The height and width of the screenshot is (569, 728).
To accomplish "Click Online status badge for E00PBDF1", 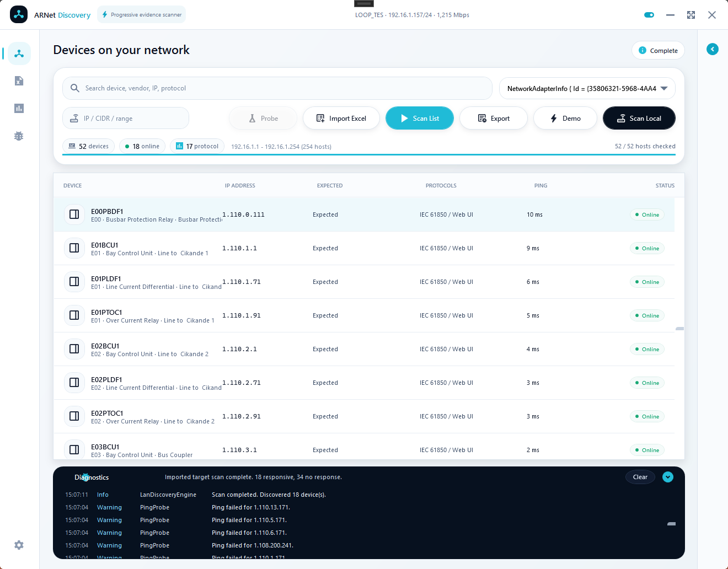I will [647, 215].
